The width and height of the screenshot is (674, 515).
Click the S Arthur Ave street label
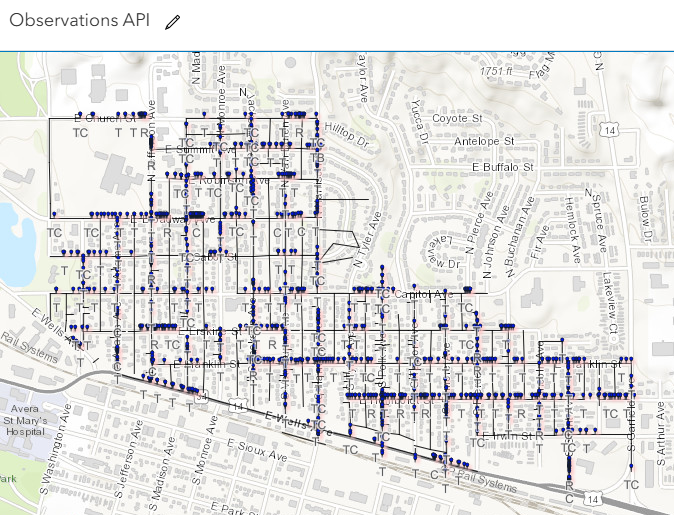pos(660,434)
